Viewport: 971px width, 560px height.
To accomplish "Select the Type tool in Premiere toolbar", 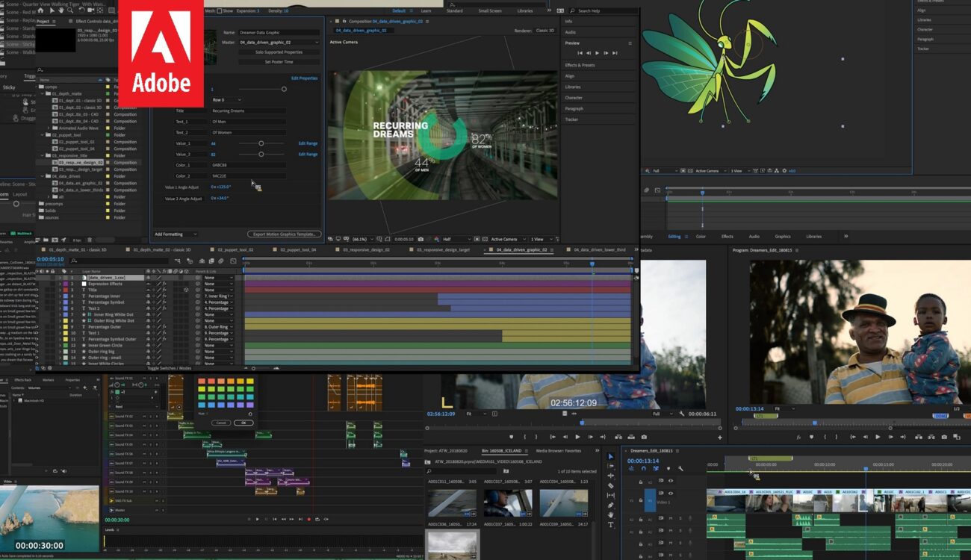I will 610,525.
